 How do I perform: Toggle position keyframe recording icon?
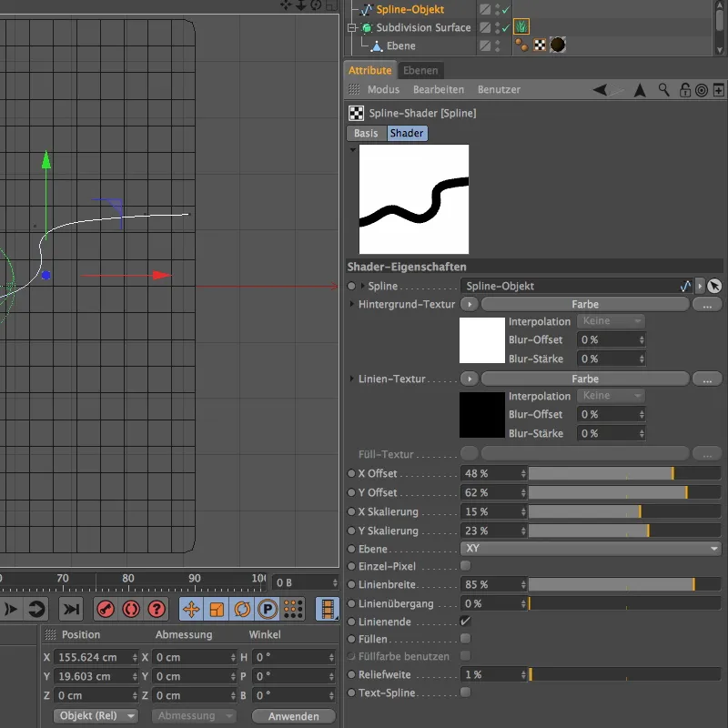(192, 609)
